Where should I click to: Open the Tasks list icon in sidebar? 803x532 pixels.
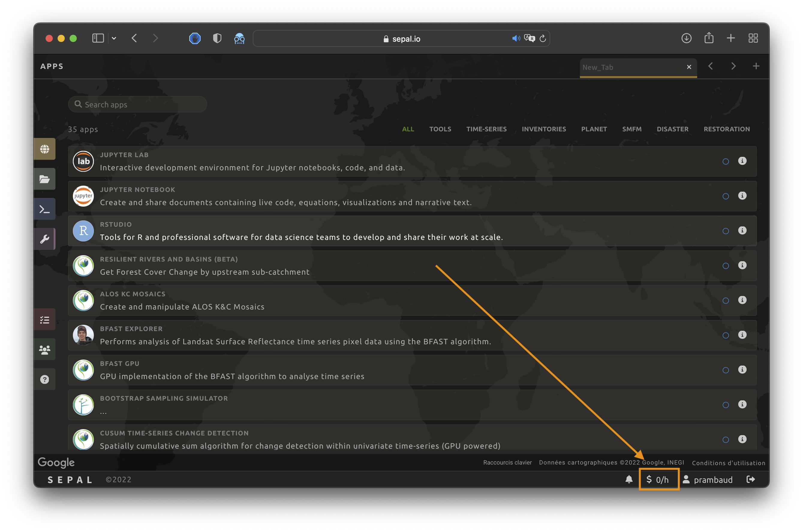click(44, 320)
